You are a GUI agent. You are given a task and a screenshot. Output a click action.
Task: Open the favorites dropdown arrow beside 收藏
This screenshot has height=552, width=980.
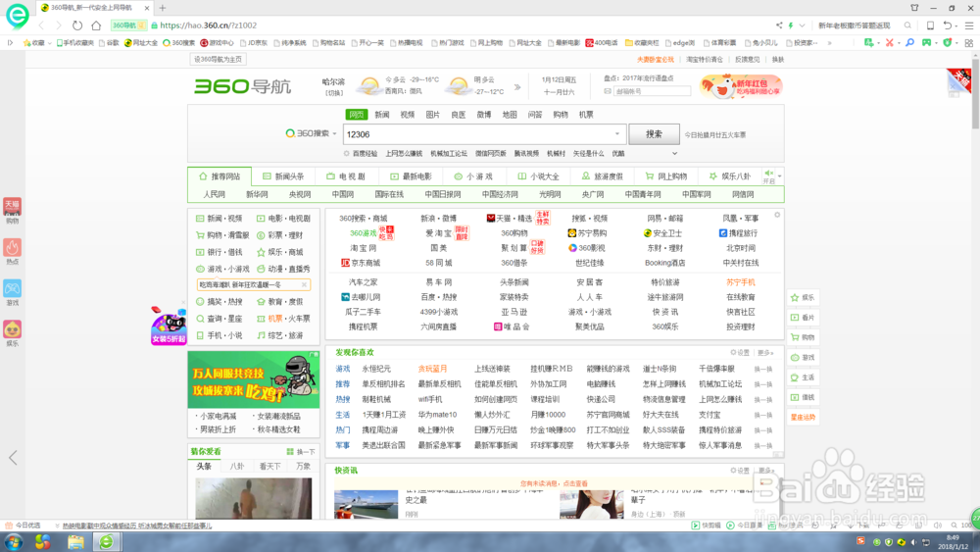49,44
